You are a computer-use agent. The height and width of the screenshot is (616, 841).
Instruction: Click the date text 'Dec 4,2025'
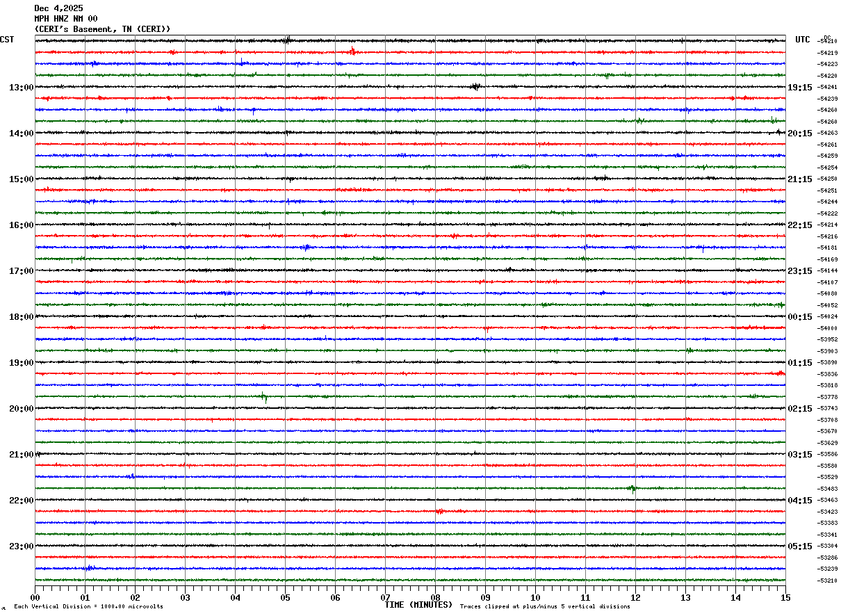pos(58,8)
